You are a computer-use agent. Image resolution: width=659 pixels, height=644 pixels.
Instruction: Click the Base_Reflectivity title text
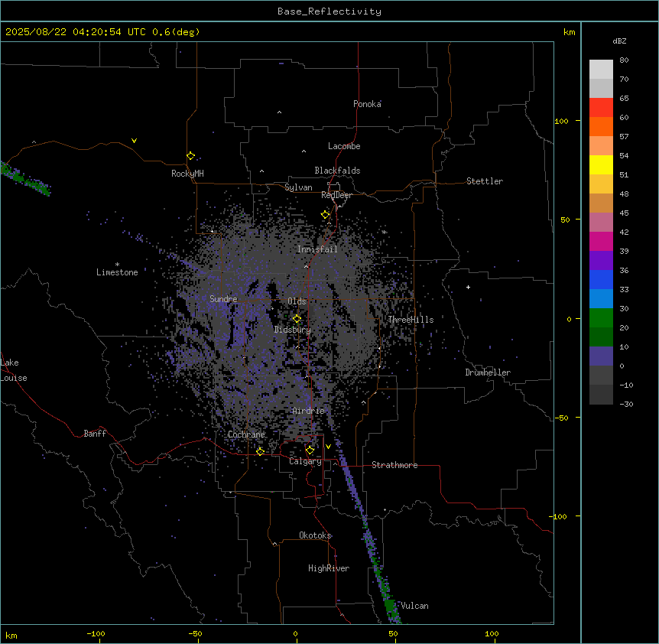[329, 11]
